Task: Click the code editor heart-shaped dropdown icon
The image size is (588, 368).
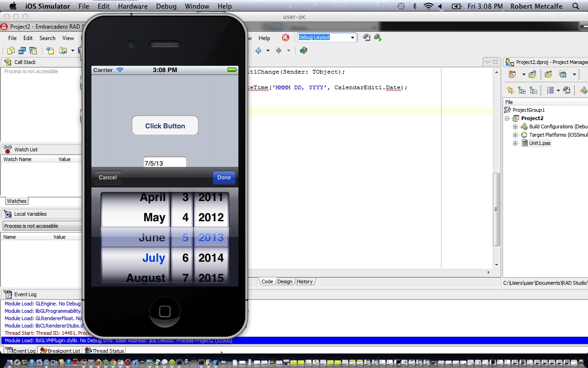Action: [488, 62]
